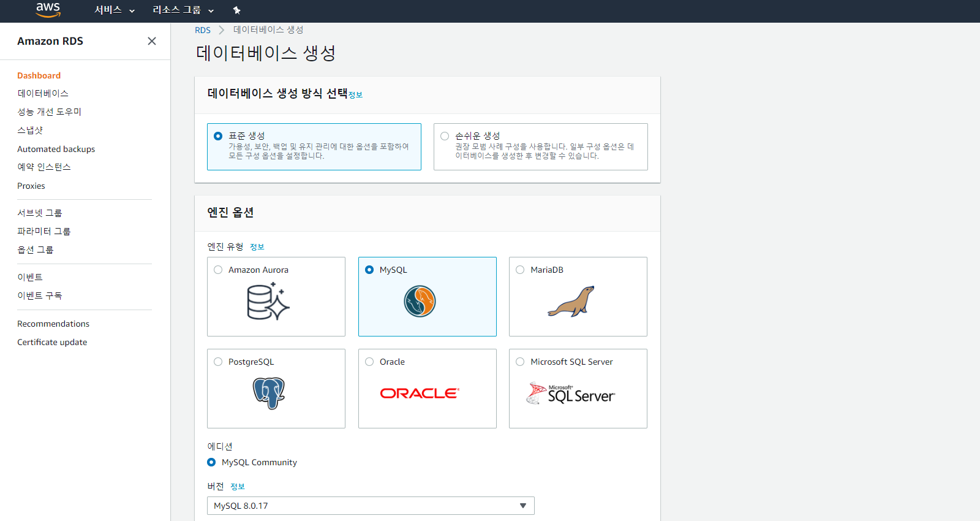
Task: Click the AWS logo in top bar
Action: 48,10
